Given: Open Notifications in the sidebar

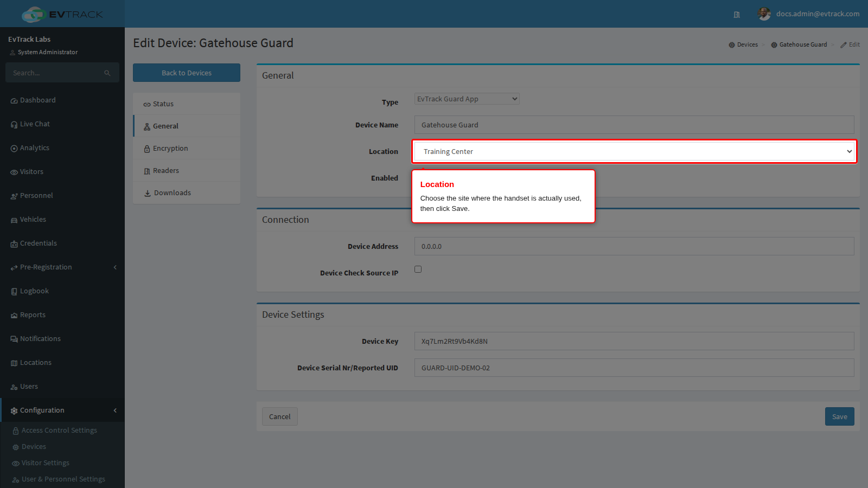Looking at the screenshot, I should [x=62, y=339].
